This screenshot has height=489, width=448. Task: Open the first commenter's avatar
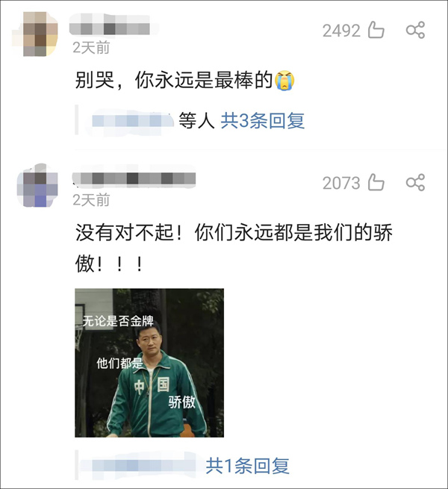tap(36, 34)
